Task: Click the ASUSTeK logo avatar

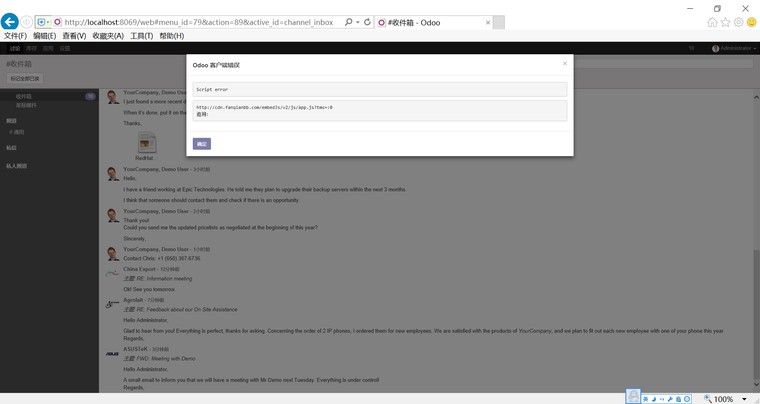Action: point(112,354)
